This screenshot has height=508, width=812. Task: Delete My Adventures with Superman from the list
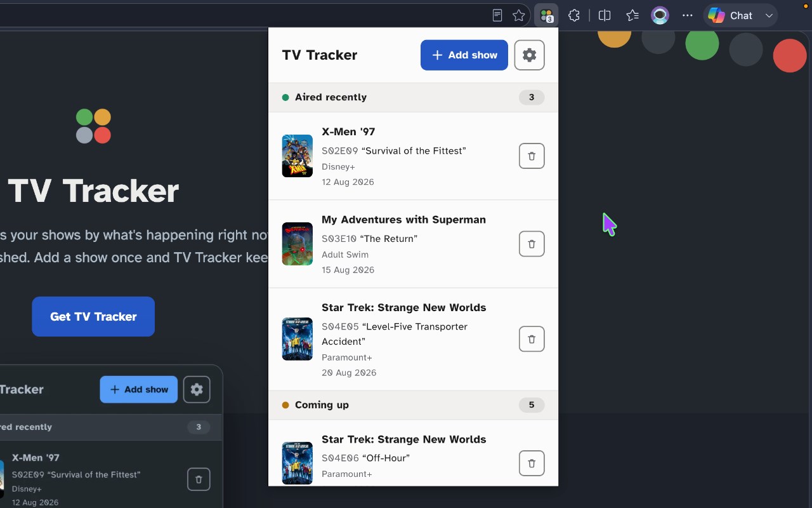tap(532, 244)
